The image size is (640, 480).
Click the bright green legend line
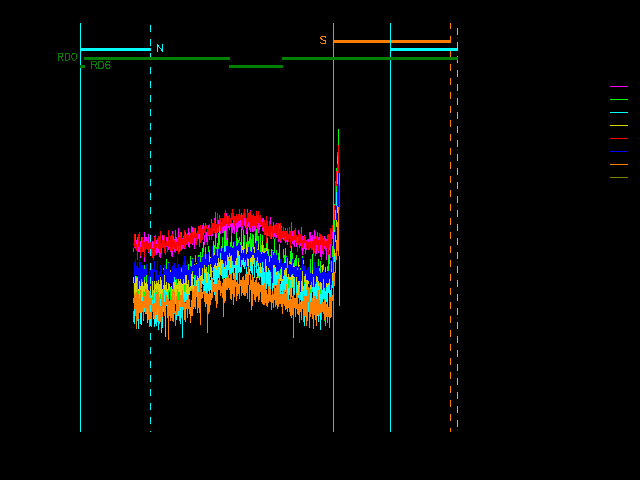point(619,100)
